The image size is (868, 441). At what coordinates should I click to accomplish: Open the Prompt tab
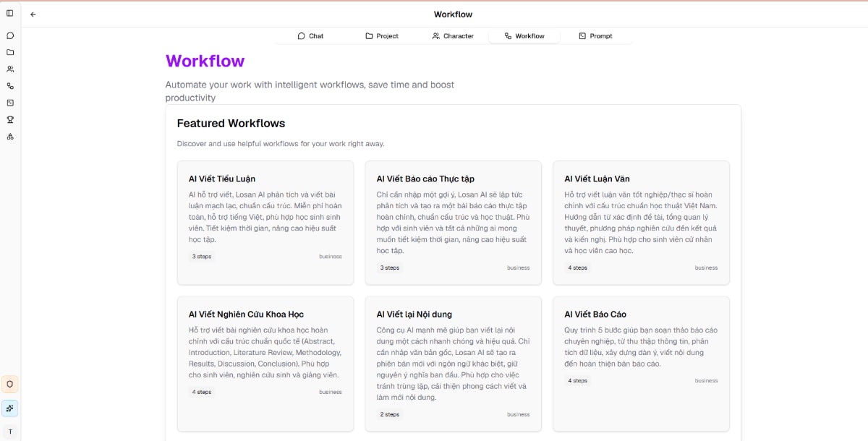point(595,36)
